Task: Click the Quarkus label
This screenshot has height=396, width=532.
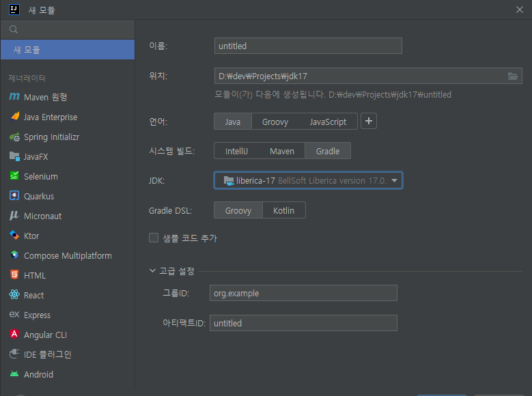Action: [39, 196]
